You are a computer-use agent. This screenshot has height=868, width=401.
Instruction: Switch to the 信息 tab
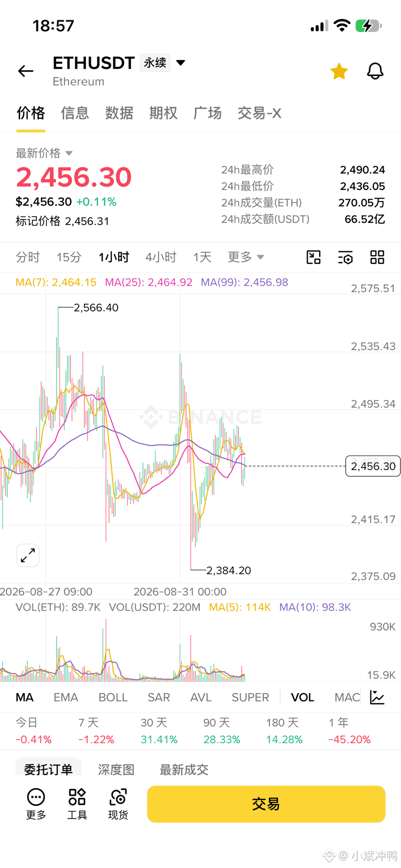coord(75,113)
